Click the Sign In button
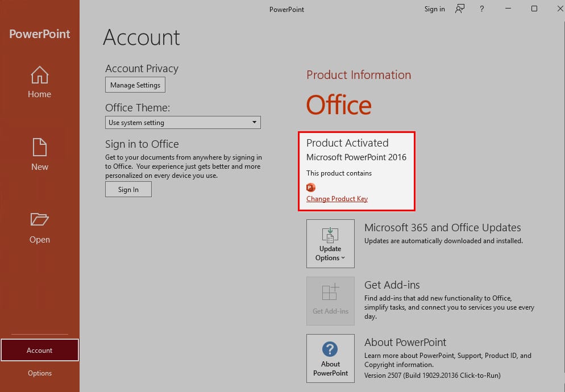 click(128, 190)
